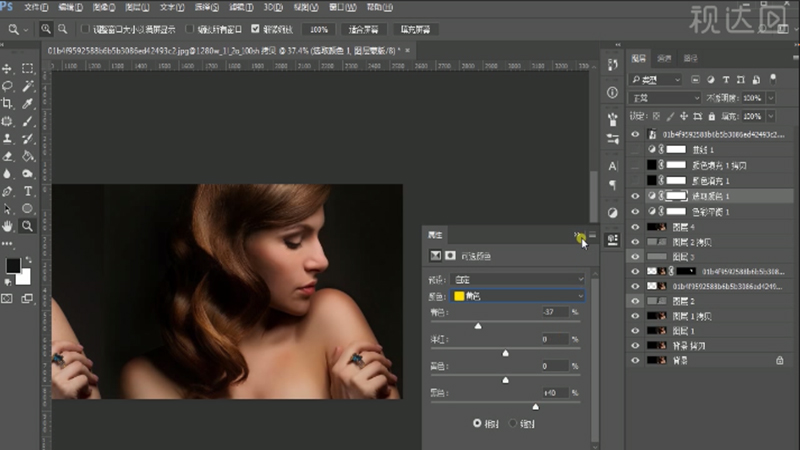Click the 100% zoom button
Viewport: 800px width, 450px height.
319,30
